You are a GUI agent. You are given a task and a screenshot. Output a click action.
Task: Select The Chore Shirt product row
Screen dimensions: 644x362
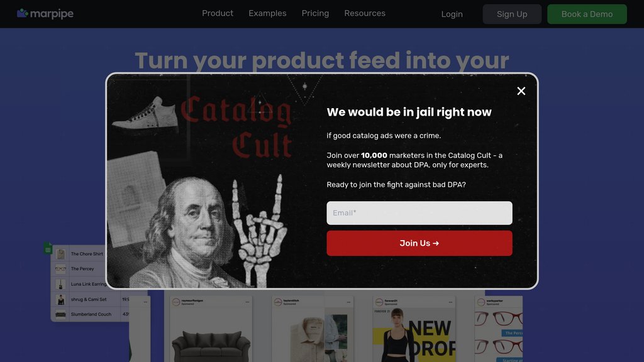[x=79, y=254]
